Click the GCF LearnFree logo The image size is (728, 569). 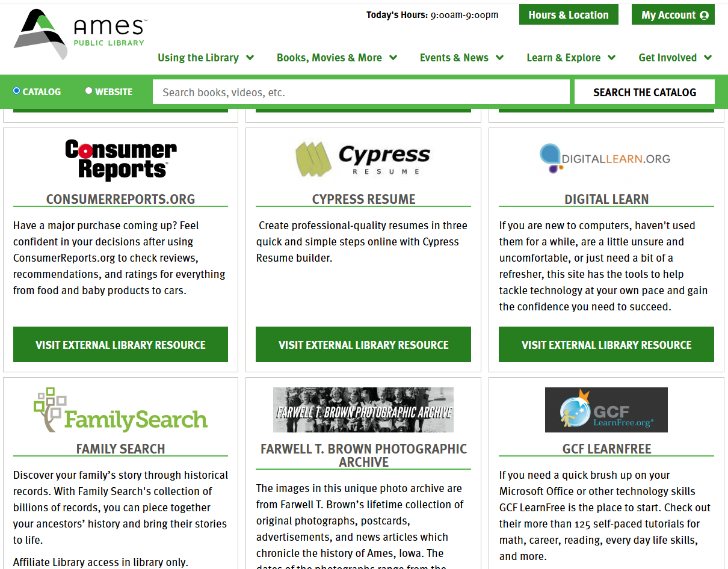(x=606, y=410)
